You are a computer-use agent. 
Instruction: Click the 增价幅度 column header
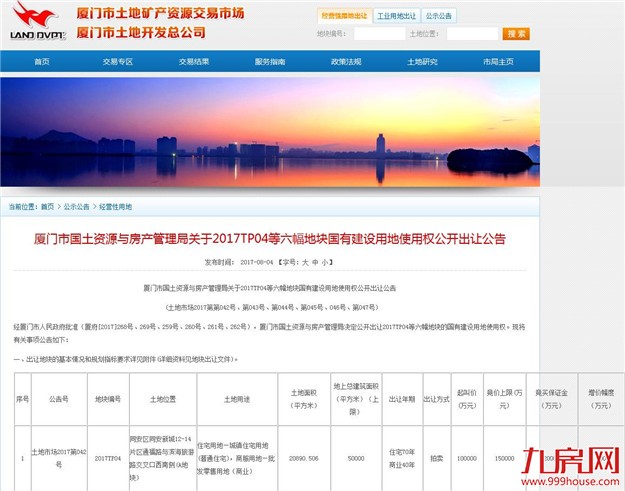[601, 399]
